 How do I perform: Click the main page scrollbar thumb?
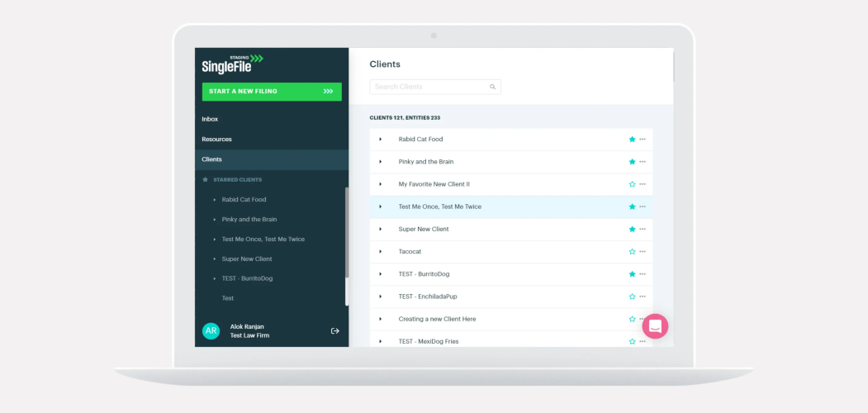[x=674, y=67]
